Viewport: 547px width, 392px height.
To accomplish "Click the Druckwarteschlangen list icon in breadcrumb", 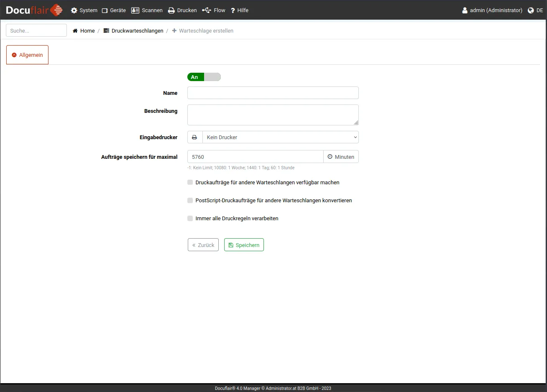I will click(x=106, y=31).
